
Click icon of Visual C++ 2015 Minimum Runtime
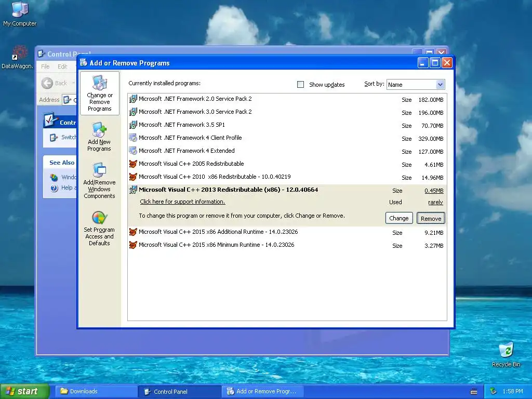point(133,245)
